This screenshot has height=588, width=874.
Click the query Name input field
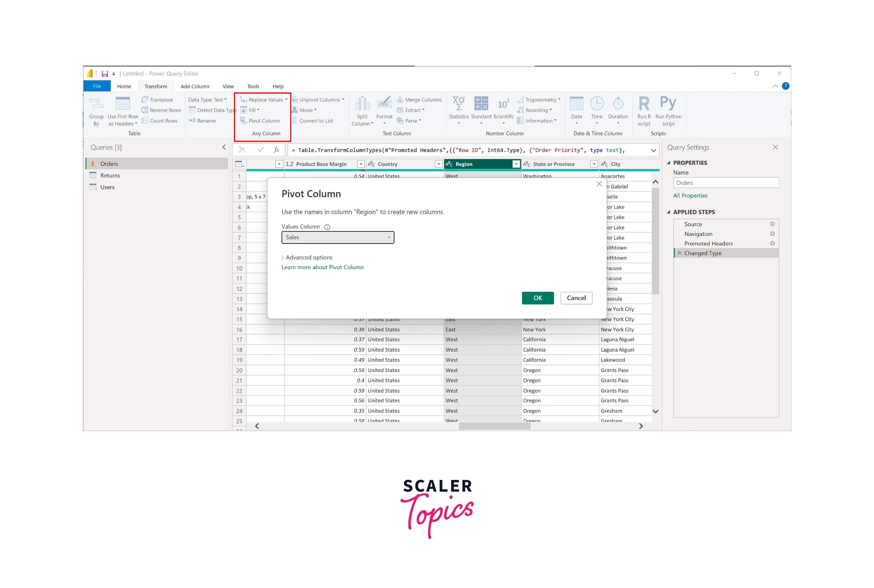tap(725, 183)
